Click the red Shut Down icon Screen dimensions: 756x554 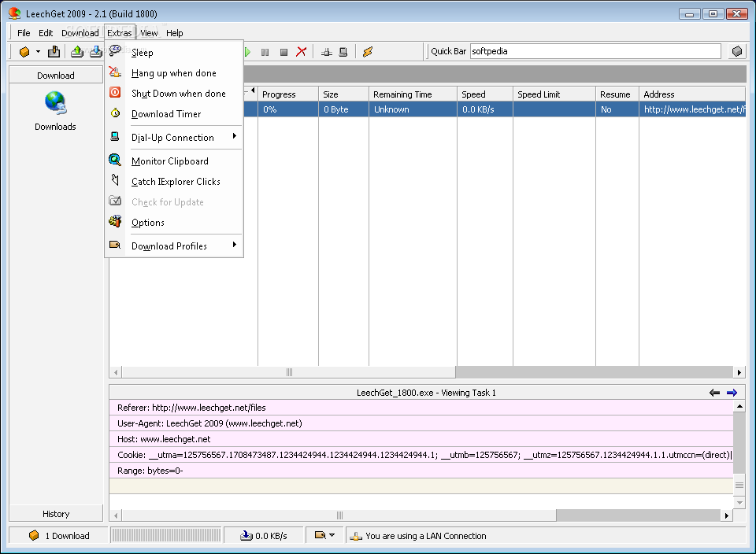115,92
